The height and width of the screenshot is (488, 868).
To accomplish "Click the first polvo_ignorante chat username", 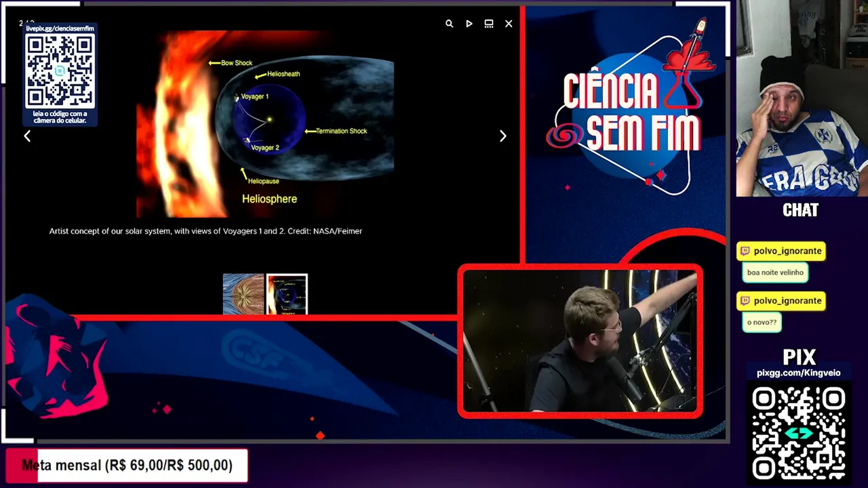I will [x=787, y=251].
